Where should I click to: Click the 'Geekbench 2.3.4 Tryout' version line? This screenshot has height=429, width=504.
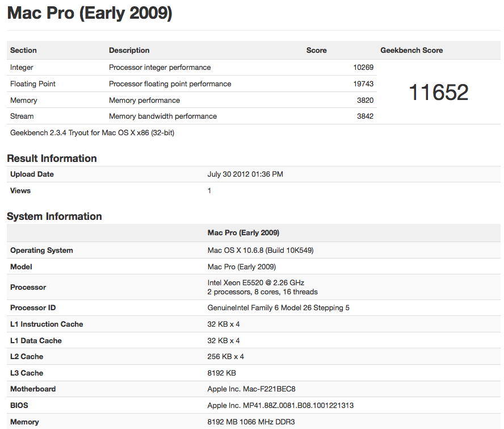pos(93,132)
